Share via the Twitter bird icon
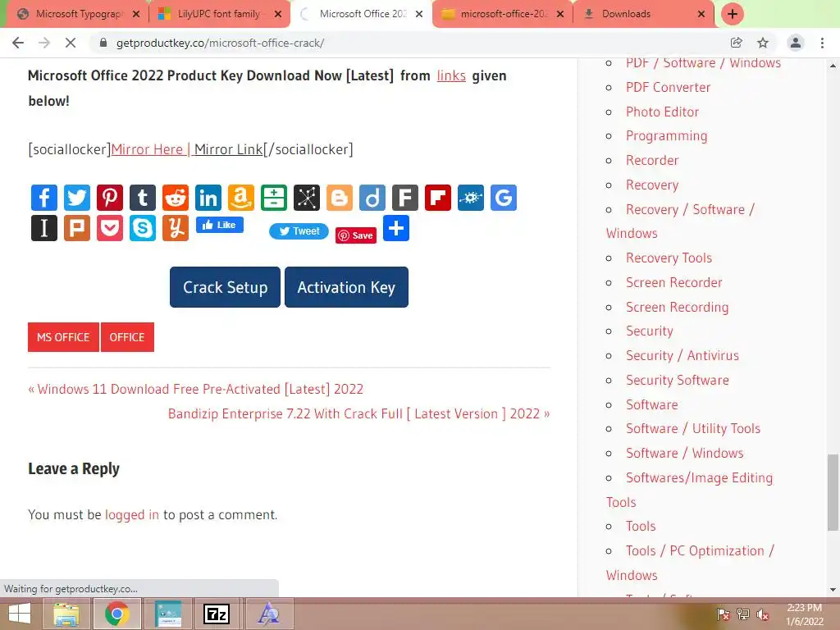 point(77,198)
